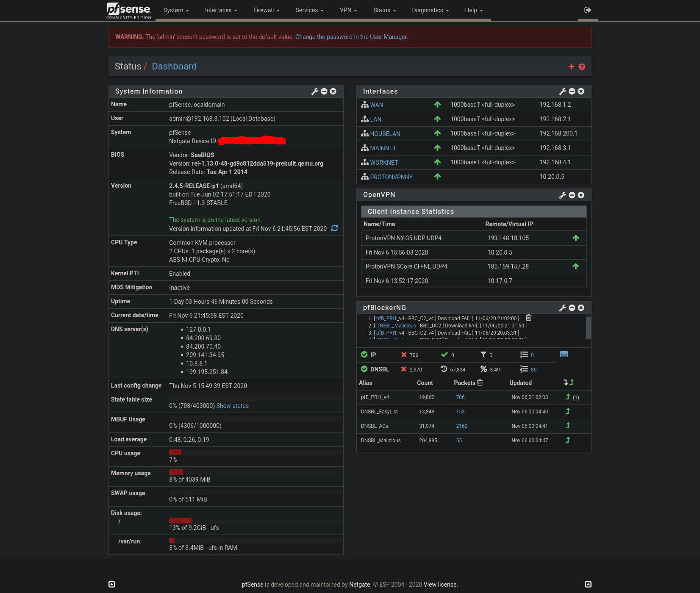Click footer panel icon at bottom right
The height and width of the screenshot is (593, 700).
(588, 585)
